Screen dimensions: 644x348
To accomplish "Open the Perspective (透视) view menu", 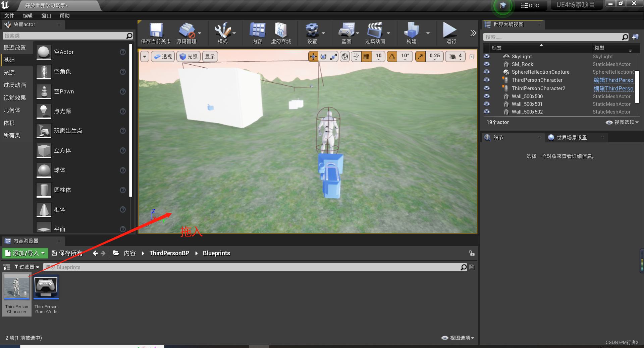I will tap(163, 57).
